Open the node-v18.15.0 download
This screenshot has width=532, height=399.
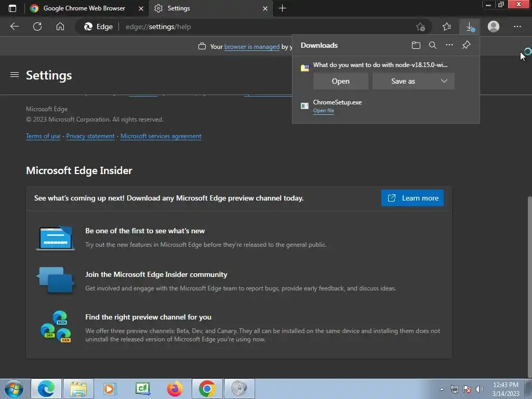[x=341, y=81]
